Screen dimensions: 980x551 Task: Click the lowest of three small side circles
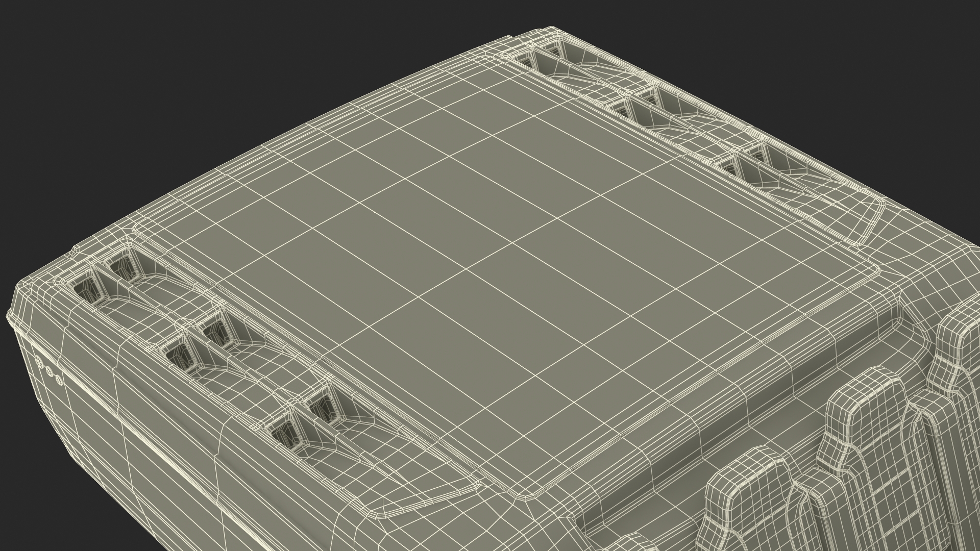click(58, 380)
